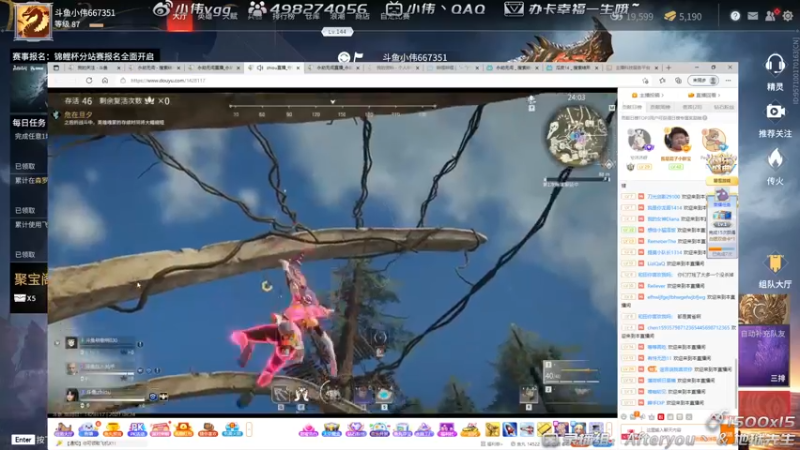800x450 pixels.
Task: Expand 主播投稿 link
Action: tap(647, 95)
